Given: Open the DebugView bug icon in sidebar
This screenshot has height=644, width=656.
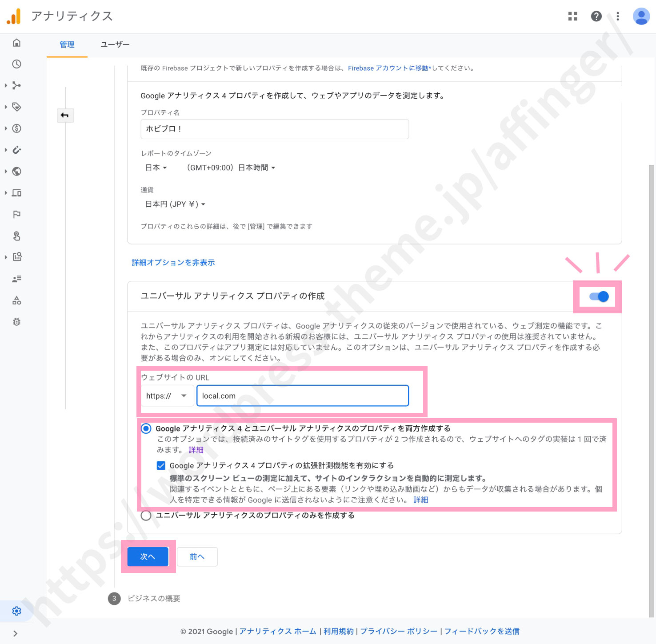Looking at the screenshot, I should coord(16,322).
